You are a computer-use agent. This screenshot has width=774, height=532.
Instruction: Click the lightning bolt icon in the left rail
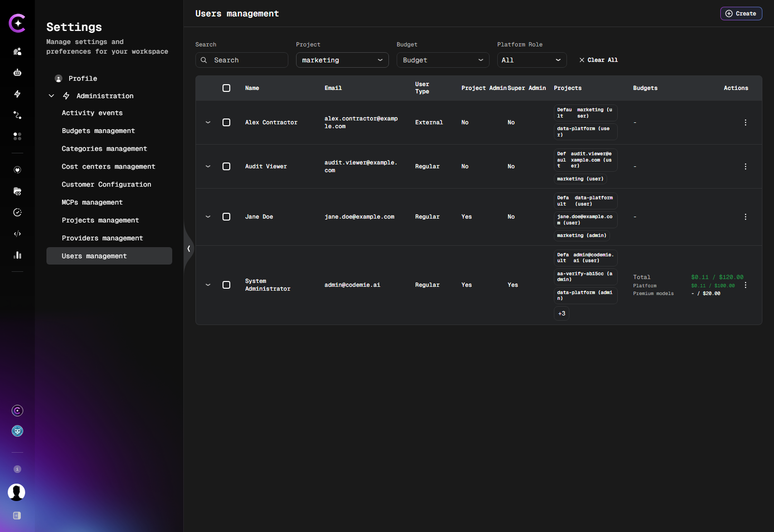tap(17, 94)
